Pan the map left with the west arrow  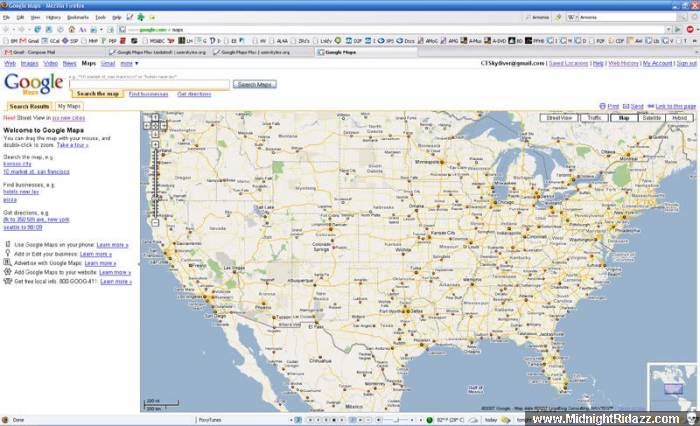pyautogui.click(x=146, y=126)
